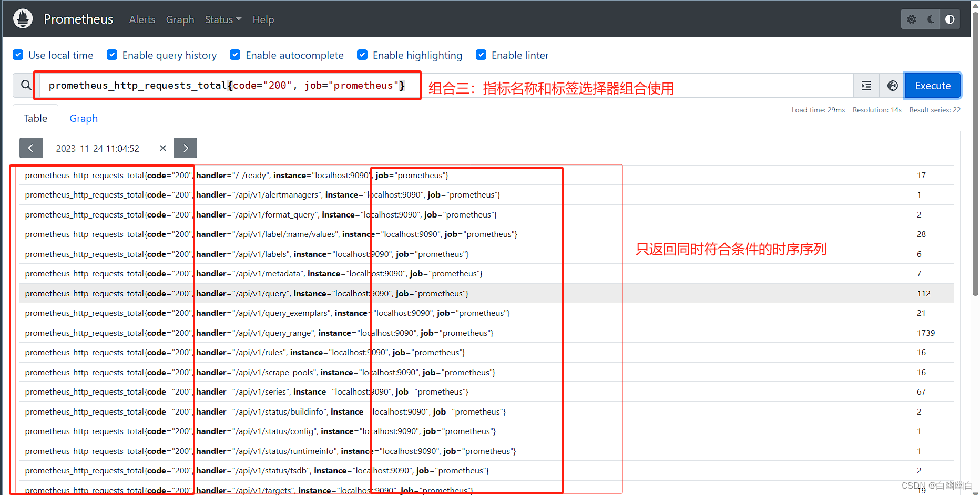Click the /api/v1/status/buildinfo series row

pos(486,411)
